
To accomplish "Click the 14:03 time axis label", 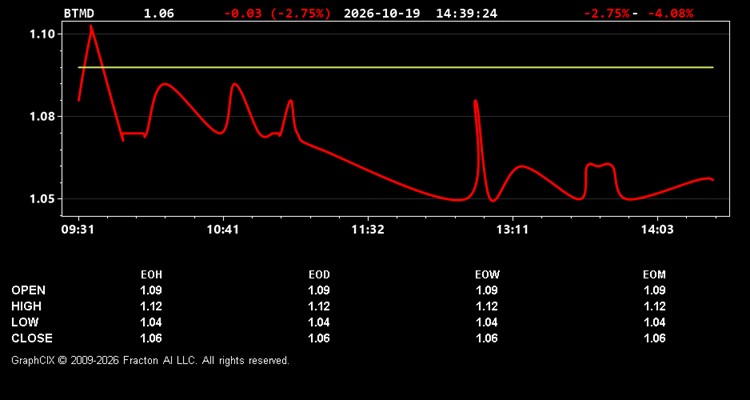I will (657, 230).
